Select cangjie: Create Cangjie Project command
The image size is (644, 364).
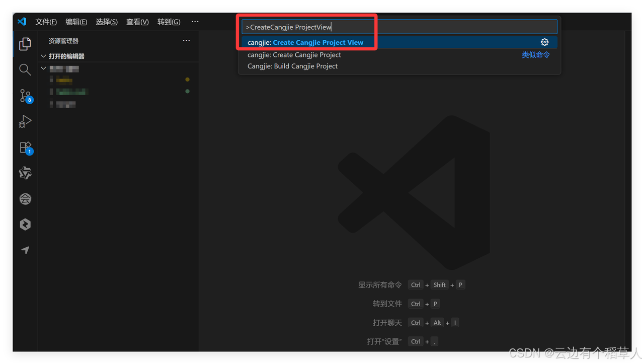[x=399, y=55]
